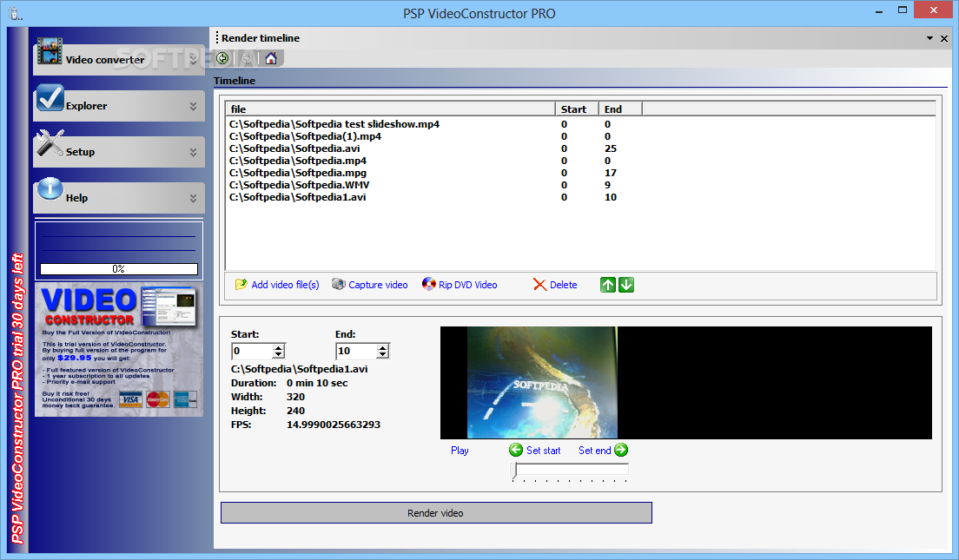Select C:\Softpedia\Softpedia.WMV row

[x=299, y=185]
